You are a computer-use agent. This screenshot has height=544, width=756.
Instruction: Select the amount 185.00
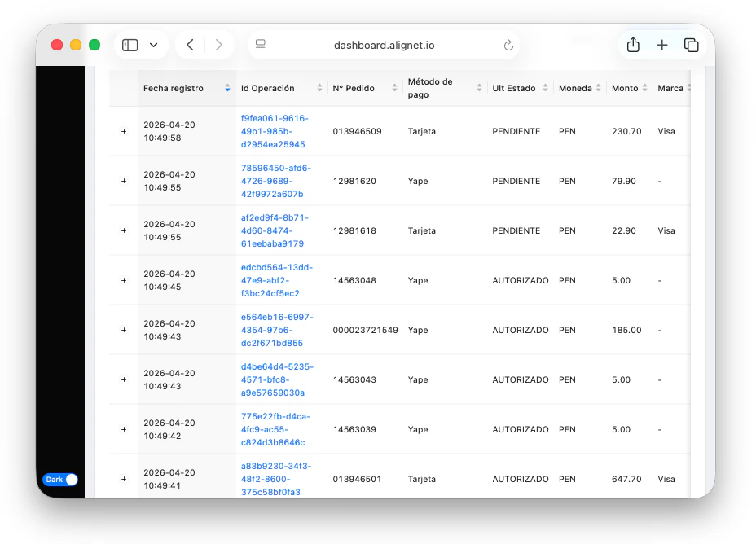(626, 330)
